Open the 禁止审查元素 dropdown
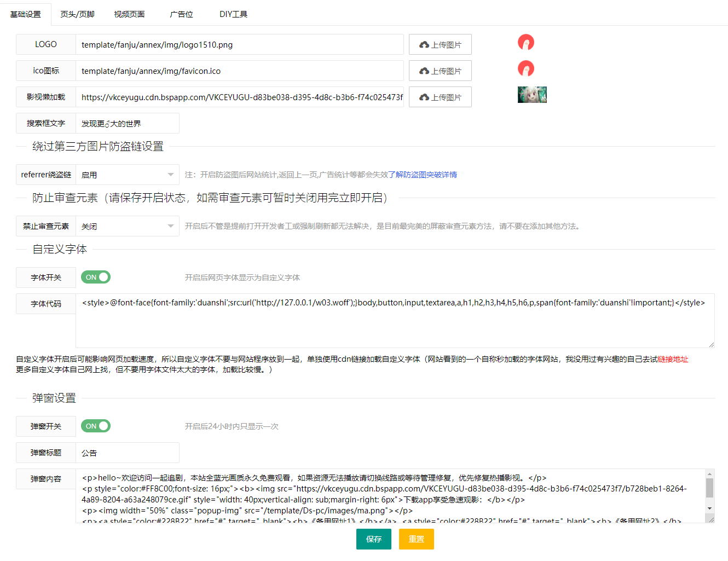Image resolution: width=728 pixels, height=561 pixels. [127, 227]
